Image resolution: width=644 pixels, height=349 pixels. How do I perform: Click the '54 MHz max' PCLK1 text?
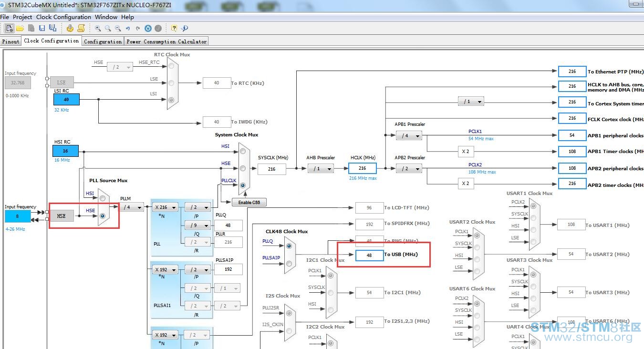pyautogui.click(x=481, y=139)
